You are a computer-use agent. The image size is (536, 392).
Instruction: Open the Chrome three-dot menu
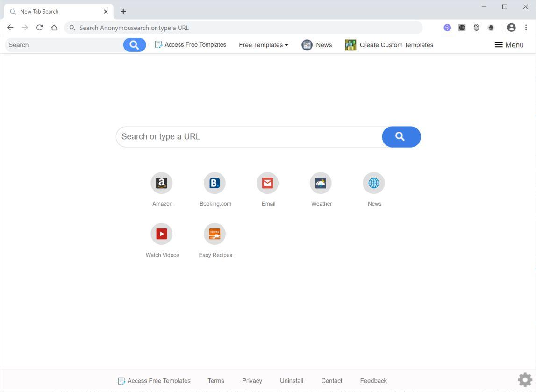coord(526,28)
